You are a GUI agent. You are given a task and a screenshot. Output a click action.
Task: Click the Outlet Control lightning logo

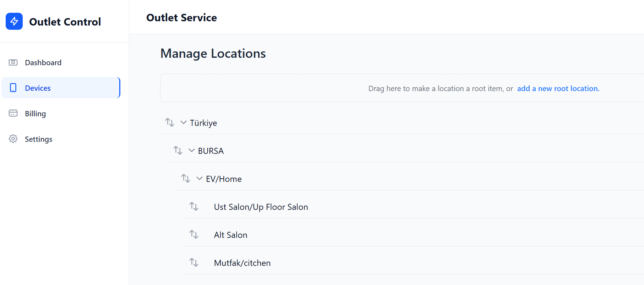tap(14, 21)
